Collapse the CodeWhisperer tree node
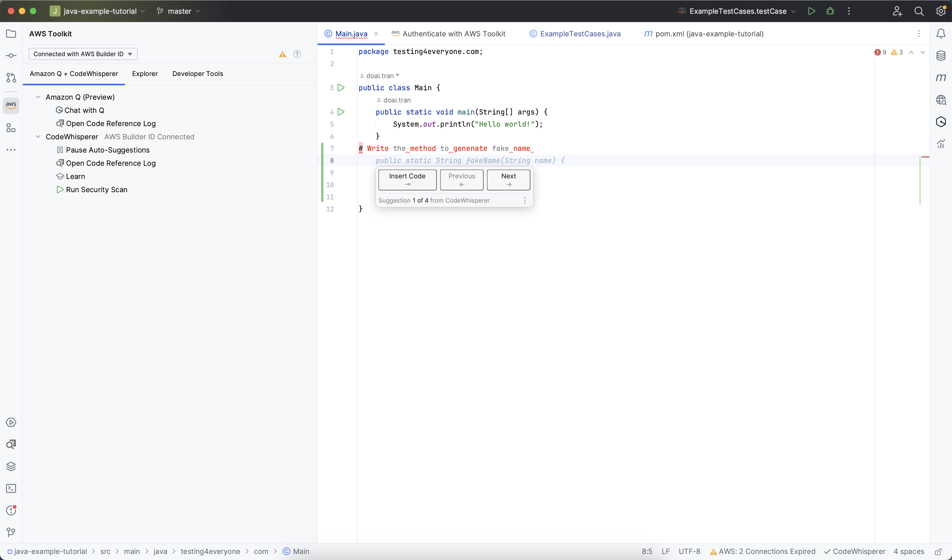Viewport: 952px width, 560px height. point(38,137)
